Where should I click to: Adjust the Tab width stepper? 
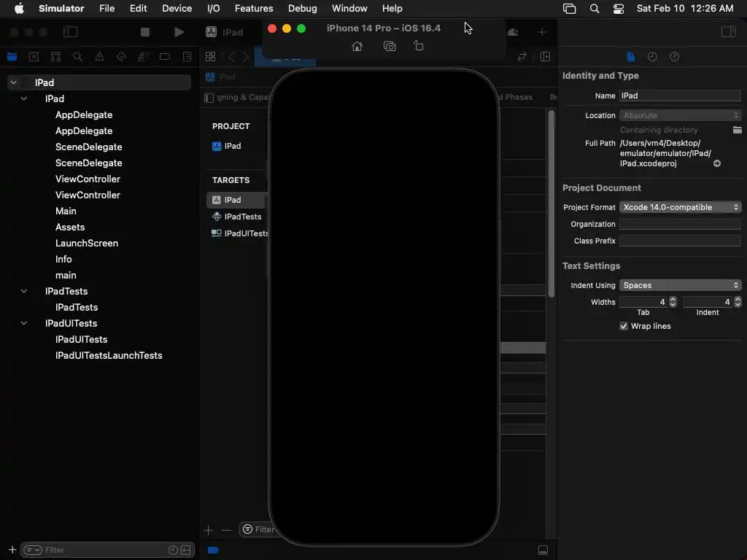(x=673, y=302)
